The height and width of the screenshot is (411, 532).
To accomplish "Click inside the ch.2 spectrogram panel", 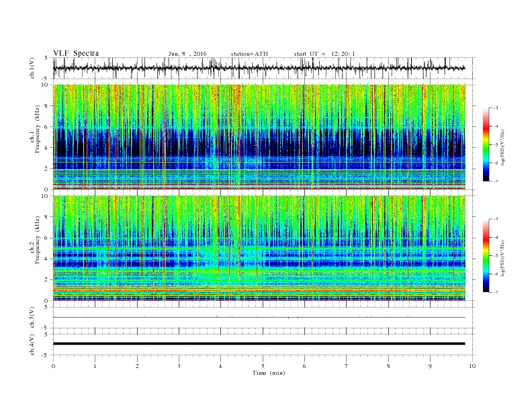I will click(x=259, y=248).
